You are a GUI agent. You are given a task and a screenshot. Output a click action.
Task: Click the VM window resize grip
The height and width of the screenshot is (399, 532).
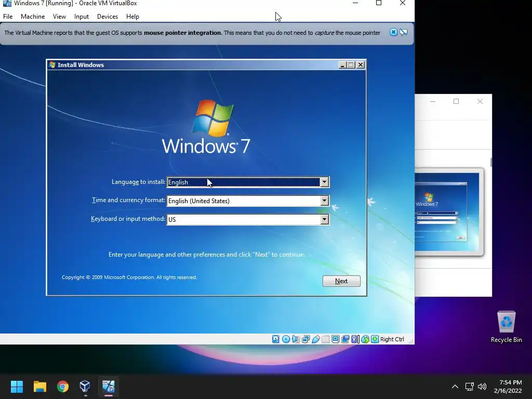click(x=411, y=341)
